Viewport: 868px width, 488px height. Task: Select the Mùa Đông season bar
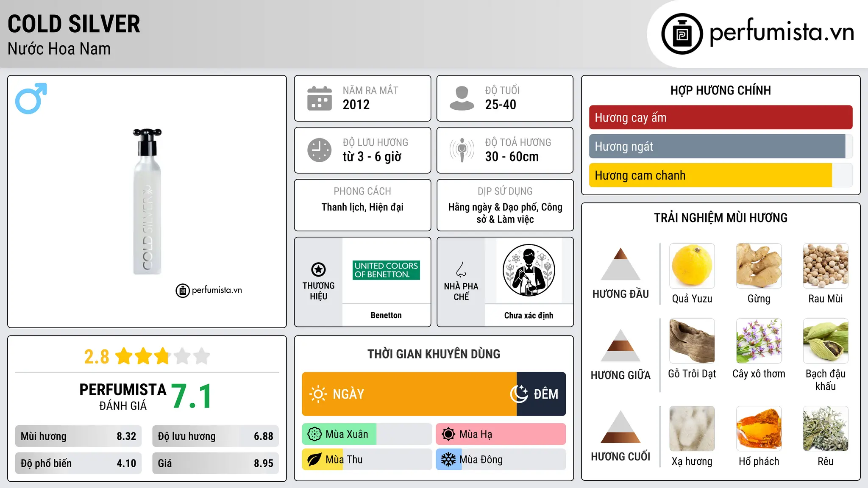tap(501, 460)
